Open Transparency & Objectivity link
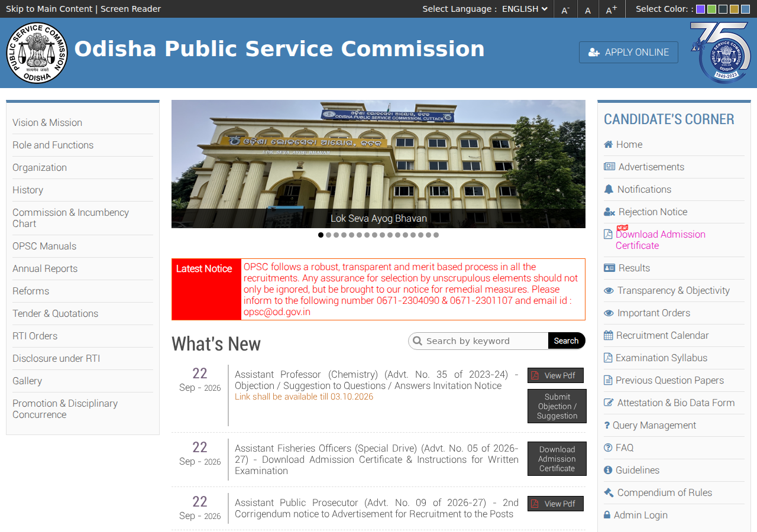Screen dimensions: 757x532 point(674,291)
